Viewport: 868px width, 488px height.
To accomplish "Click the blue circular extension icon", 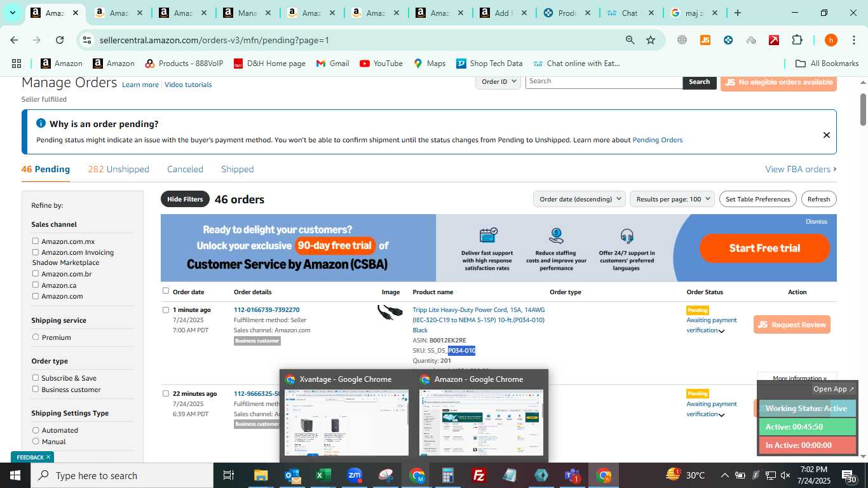I will 728,40.
